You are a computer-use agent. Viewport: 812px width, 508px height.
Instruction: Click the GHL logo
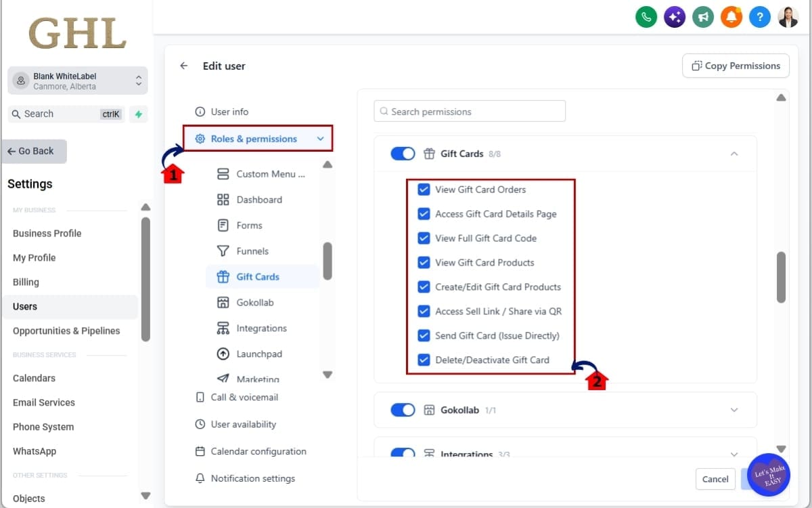point(77,34)
